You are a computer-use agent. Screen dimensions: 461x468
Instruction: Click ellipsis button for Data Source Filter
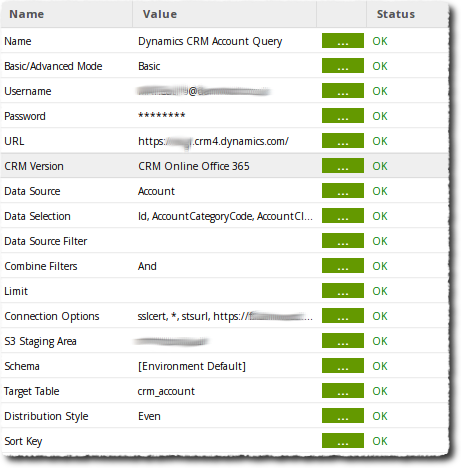click(x=343, y=241)
